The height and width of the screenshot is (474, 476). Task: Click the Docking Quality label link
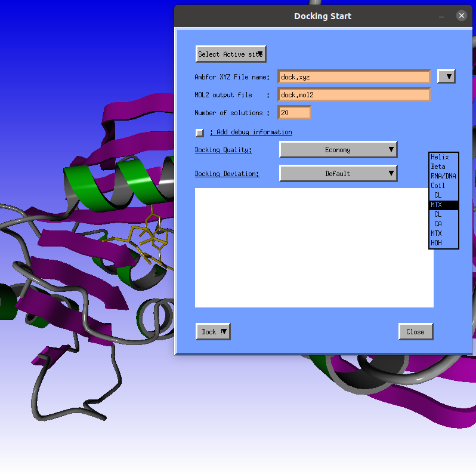click(x=223, y=150)
